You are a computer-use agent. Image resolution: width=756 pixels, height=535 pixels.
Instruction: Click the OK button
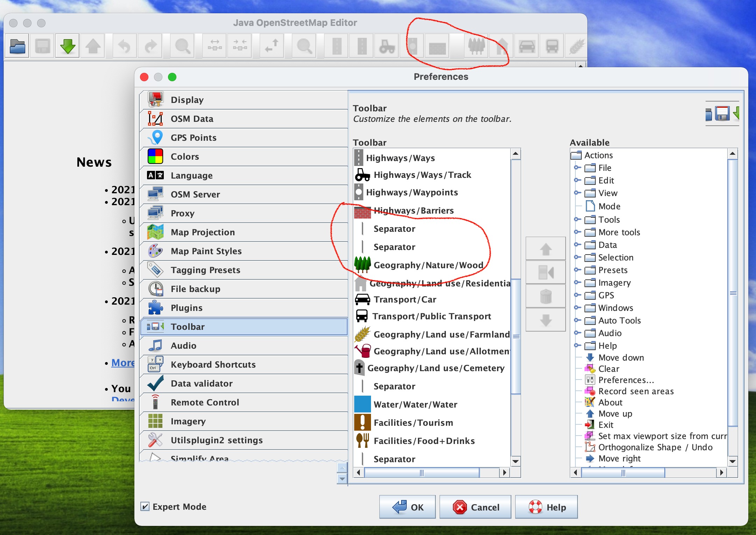pos(407,507)
